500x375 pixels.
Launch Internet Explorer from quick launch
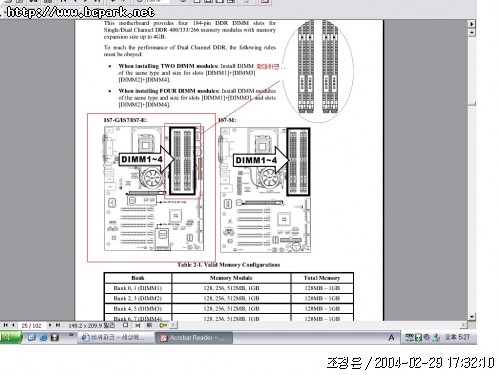click(x=43, y=337)
